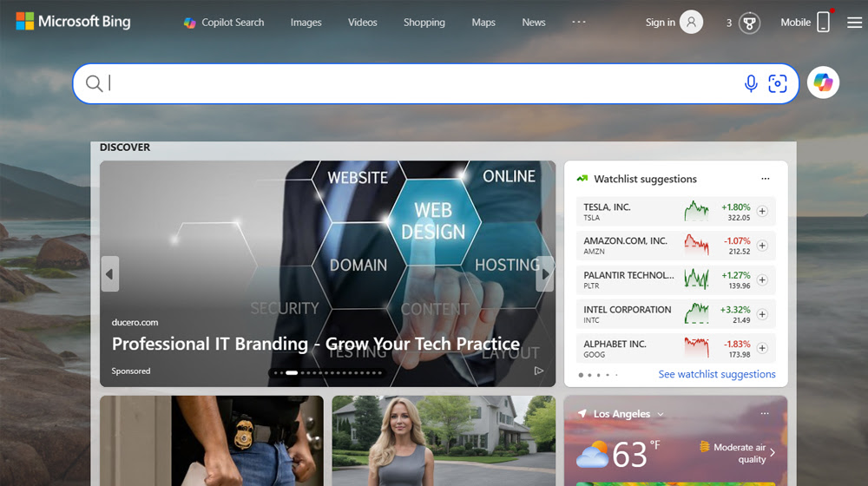Click the watchlist pagination dots
The width and height of the screenshot is (868, 486).
pyautogui.click(x=598, y=375)
